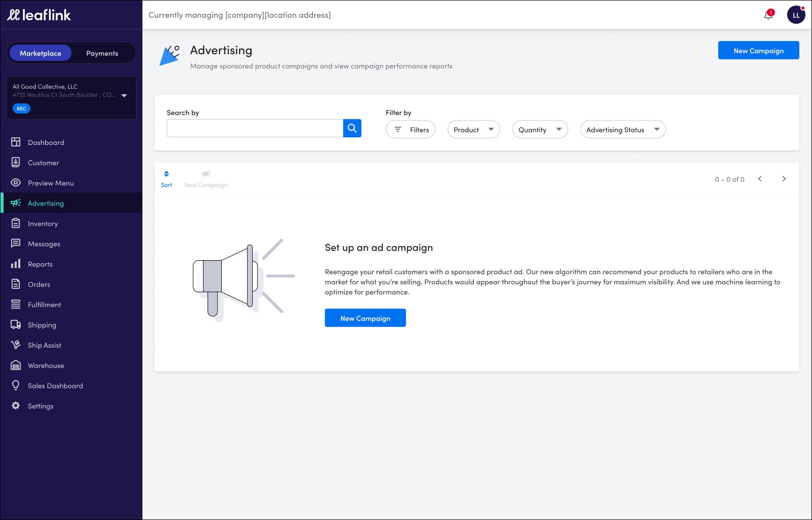
Task: Go to Sales Dashboard lightbulb item
Action: tap(55, 386)
